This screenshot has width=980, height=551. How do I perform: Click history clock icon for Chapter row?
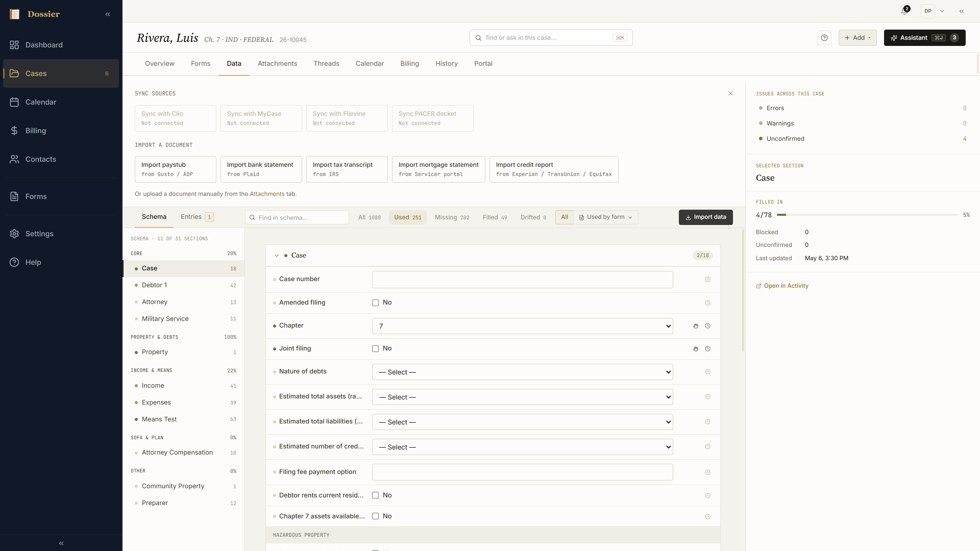coord(708,326)
